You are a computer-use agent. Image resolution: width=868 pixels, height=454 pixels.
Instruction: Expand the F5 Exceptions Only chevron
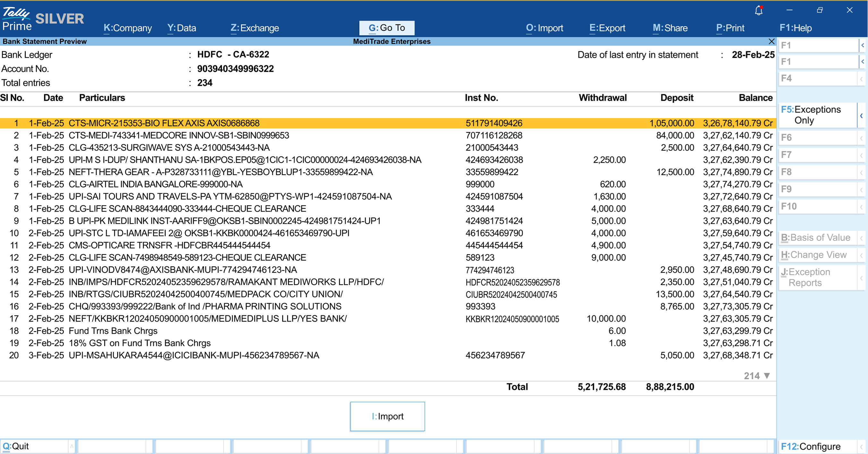tap(861, 115)
